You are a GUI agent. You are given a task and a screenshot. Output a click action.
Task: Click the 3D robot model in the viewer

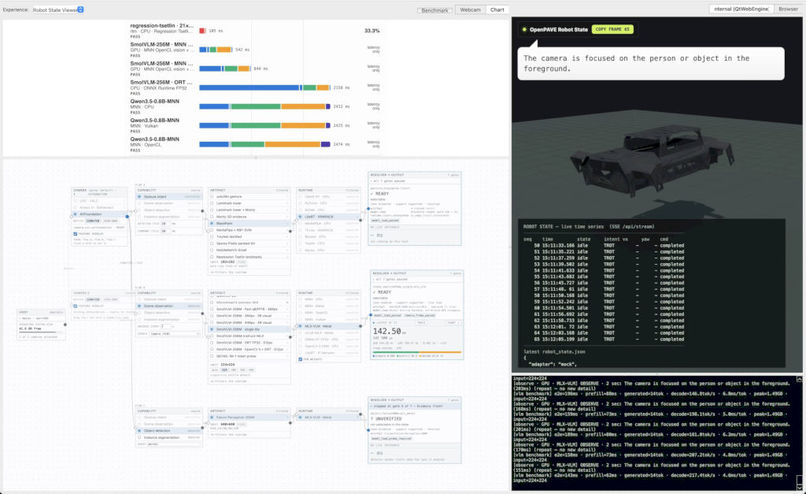pos(651,159)
